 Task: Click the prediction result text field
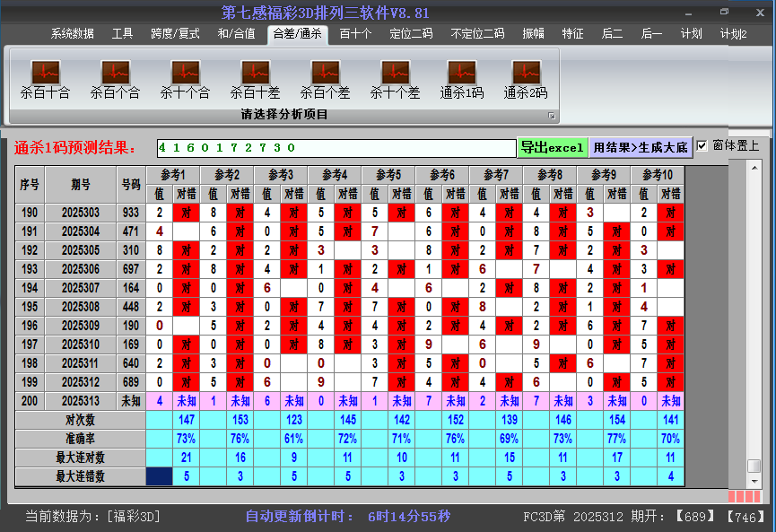335,147
